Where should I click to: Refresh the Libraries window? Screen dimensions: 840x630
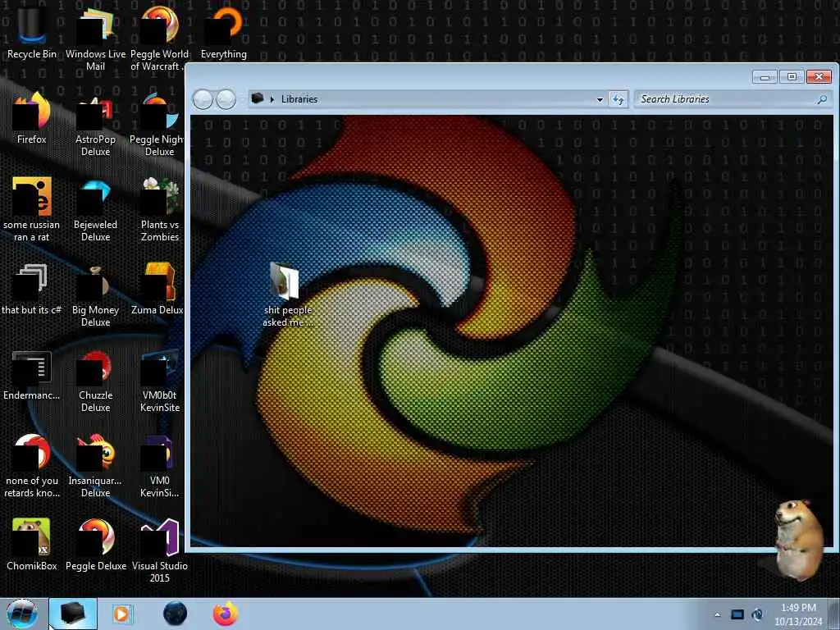pos(619,99)
